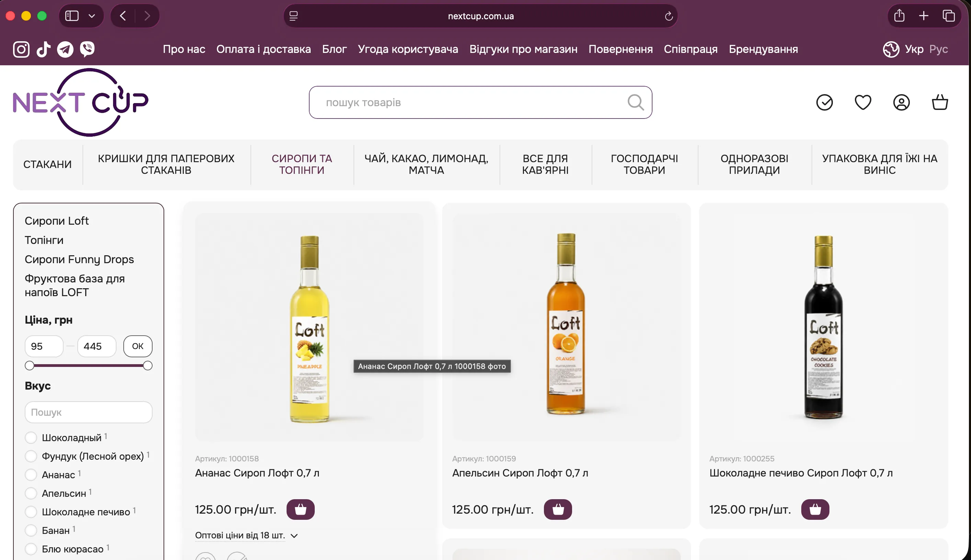Check the Банан flavor filter
This screenshot has width=971, height=560.
(x=31, y=530)
